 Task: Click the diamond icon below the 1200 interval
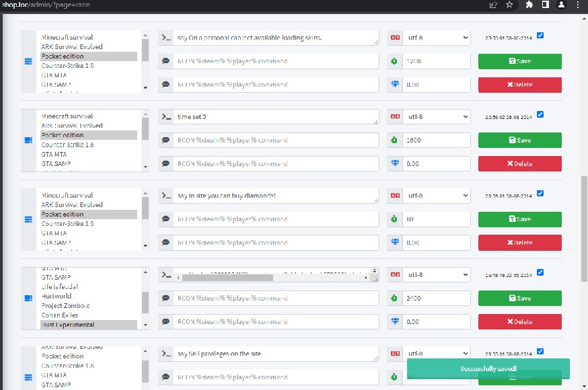pyautogui.click(x=395, y=85)
